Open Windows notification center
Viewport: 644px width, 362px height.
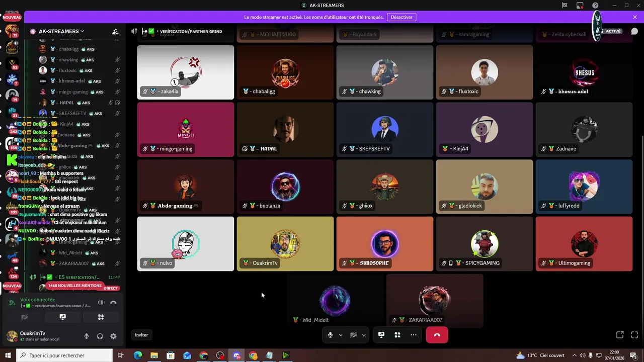click(x=634, y=355)
